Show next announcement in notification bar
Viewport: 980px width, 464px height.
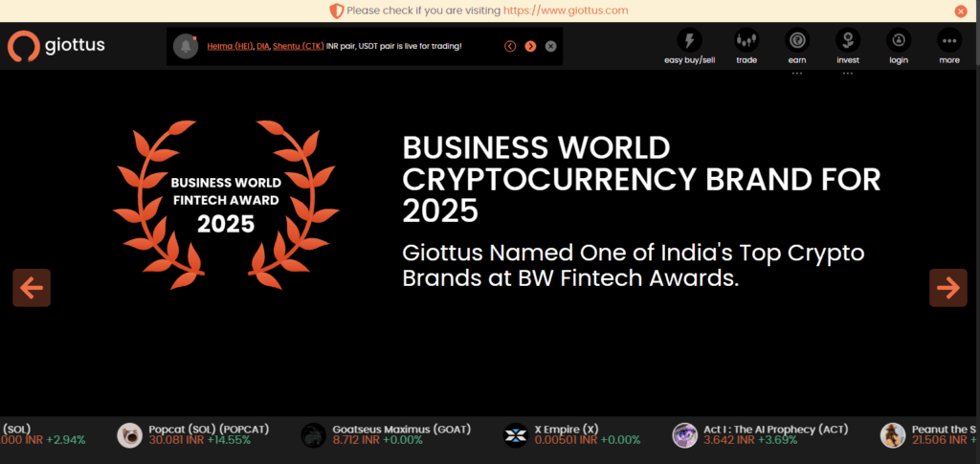click(x=530, y=46)
